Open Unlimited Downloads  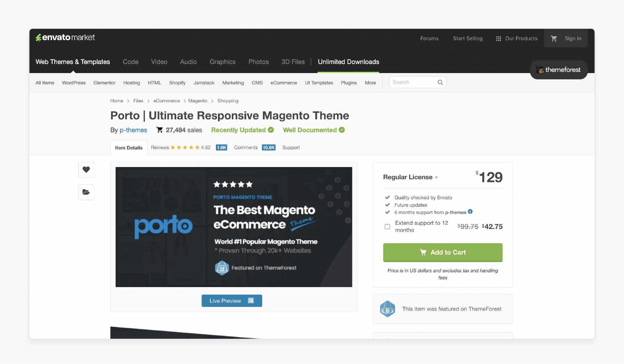[x=349, y=62]
